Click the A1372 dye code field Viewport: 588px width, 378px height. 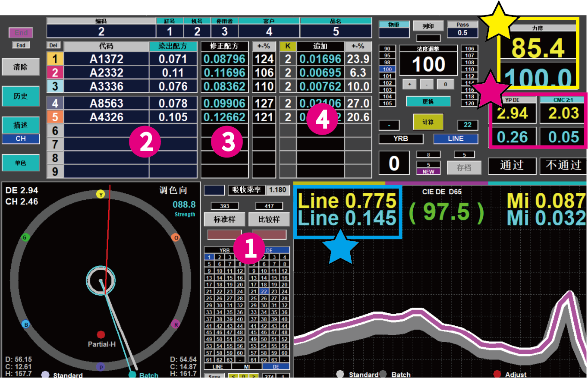click(x=106, y=59)
